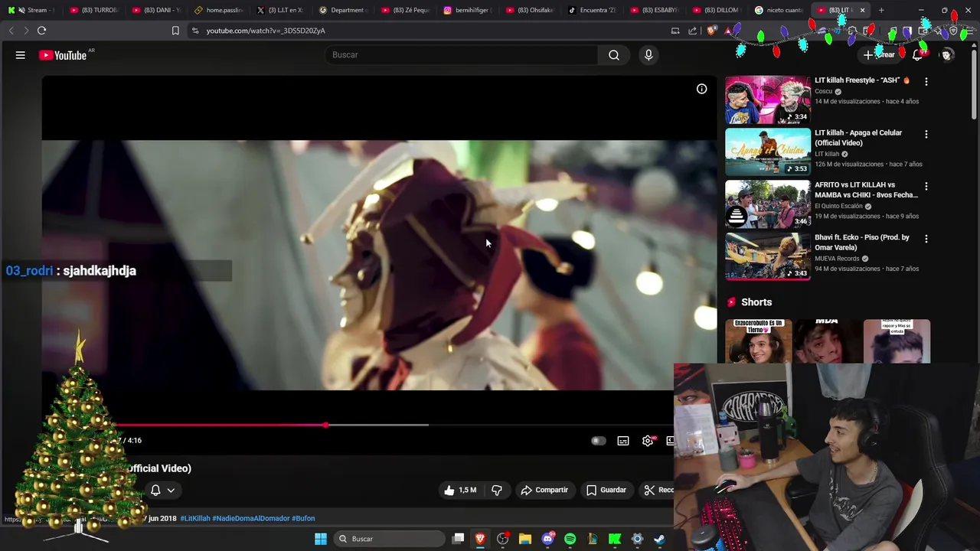This screenshot has width=980, height=551.
Task: Click the Crear create button
Action: (x=880, y=55)
